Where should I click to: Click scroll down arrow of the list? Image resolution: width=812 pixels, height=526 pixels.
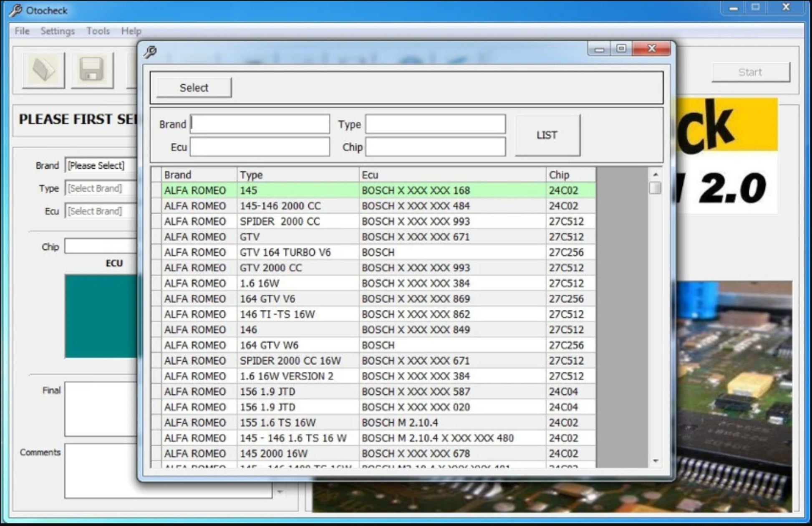coord(655,461)
